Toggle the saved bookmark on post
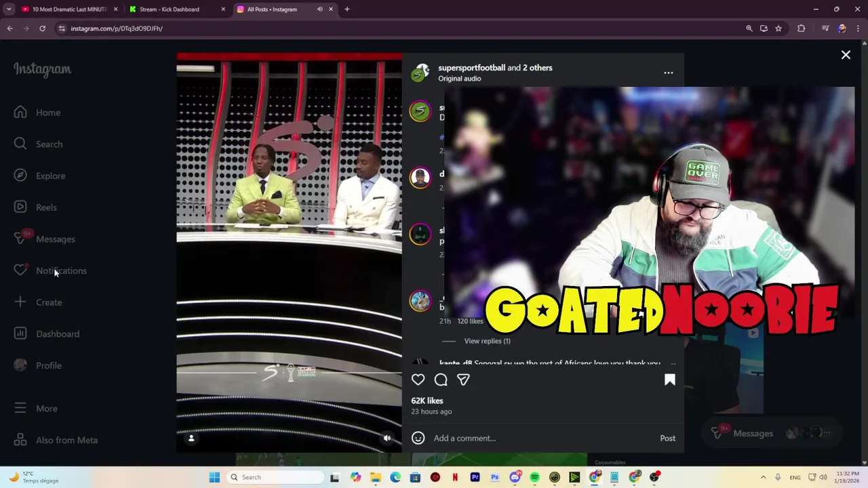The height and width of the screenshot is (488, 868). tap(669, 380)
